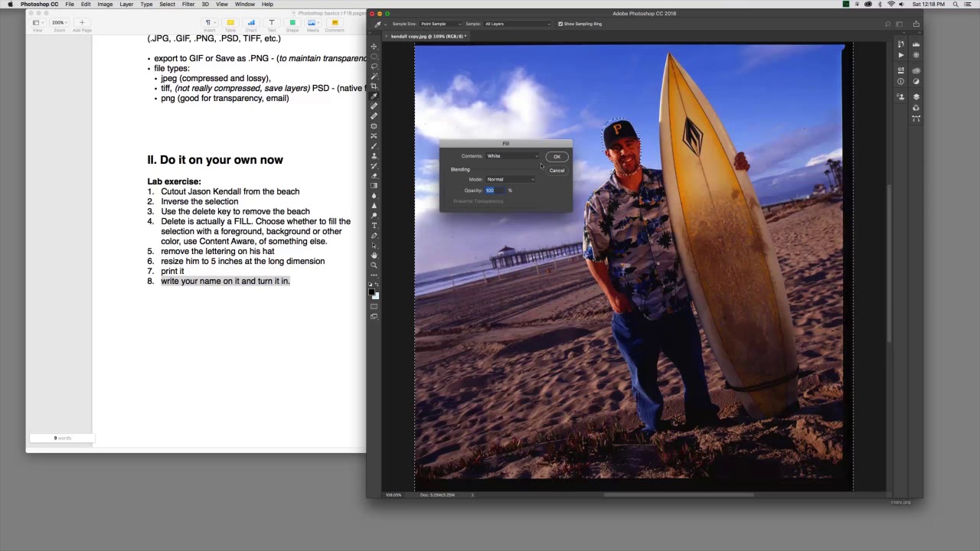Select the Lasso tool
The image size is (980, 551).
(x=374, y=66)
